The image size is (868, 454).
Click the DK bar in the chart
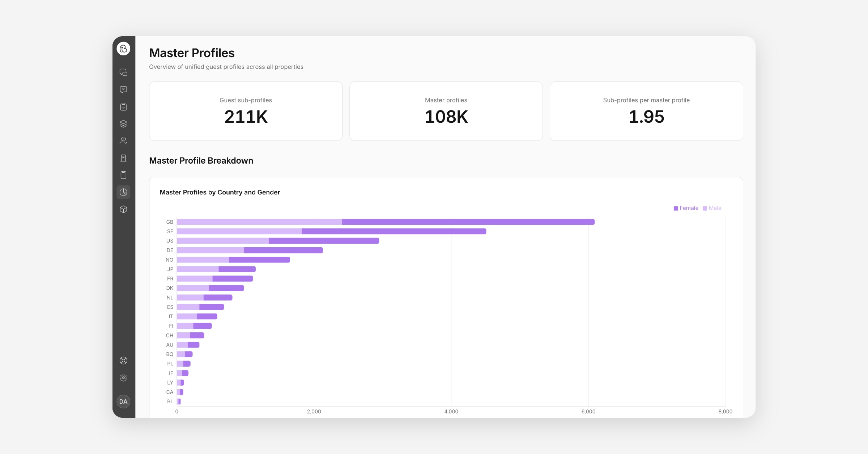pyautogui.click(x=210, y=288)
